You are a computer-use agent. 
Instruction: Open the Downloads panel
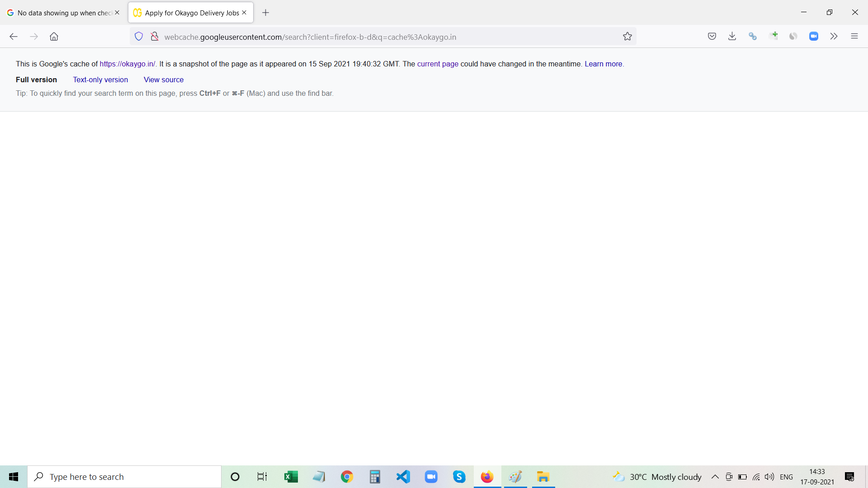[732, 36]
